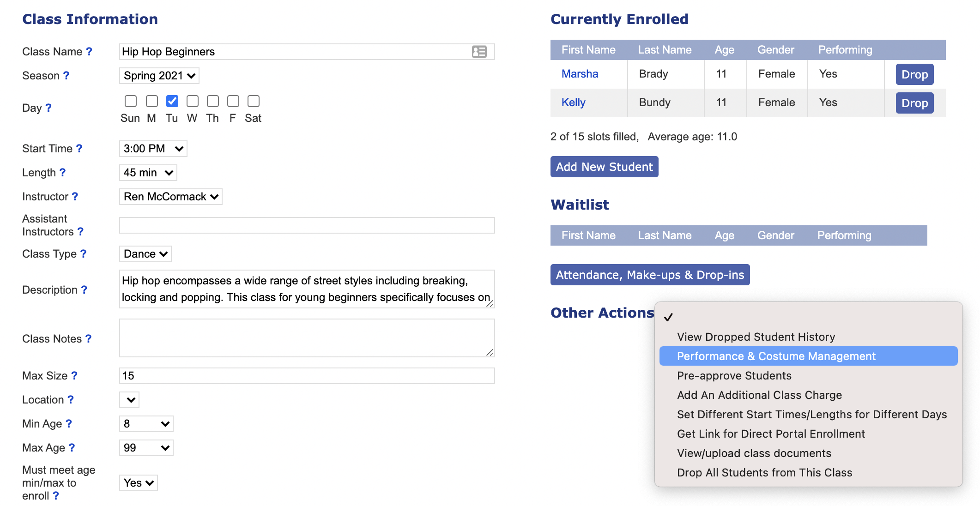The image size is (980, 506).
Task: Expand the Instructor dropdown Ren McCormack
Action: (x=170, y=197)
